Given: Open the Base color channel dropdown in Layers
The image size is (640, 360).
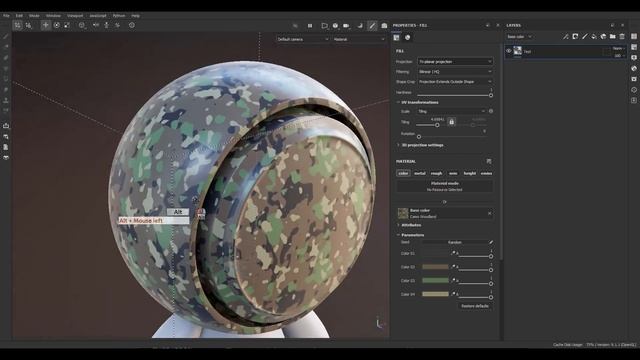Looking at the screenshot, I should [519, 37].
